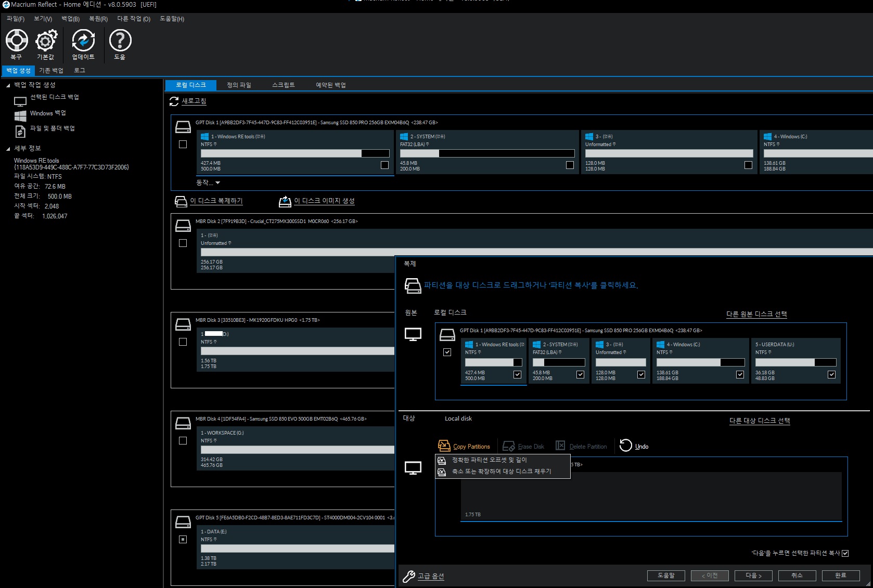Click the 업데이트 update icon
Image resolution: width=873 pixels, height=588 pixels.
[83, 41]
